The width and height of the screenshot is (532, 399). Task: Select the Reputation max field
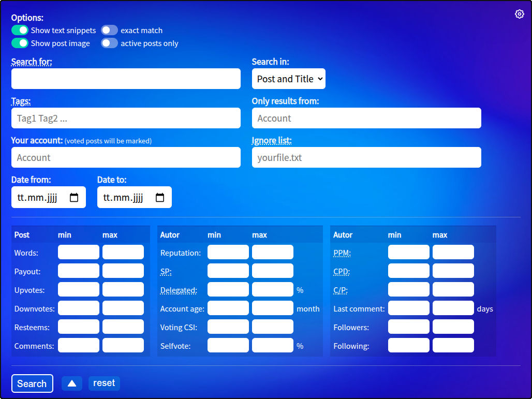click(x=273, y=252)
